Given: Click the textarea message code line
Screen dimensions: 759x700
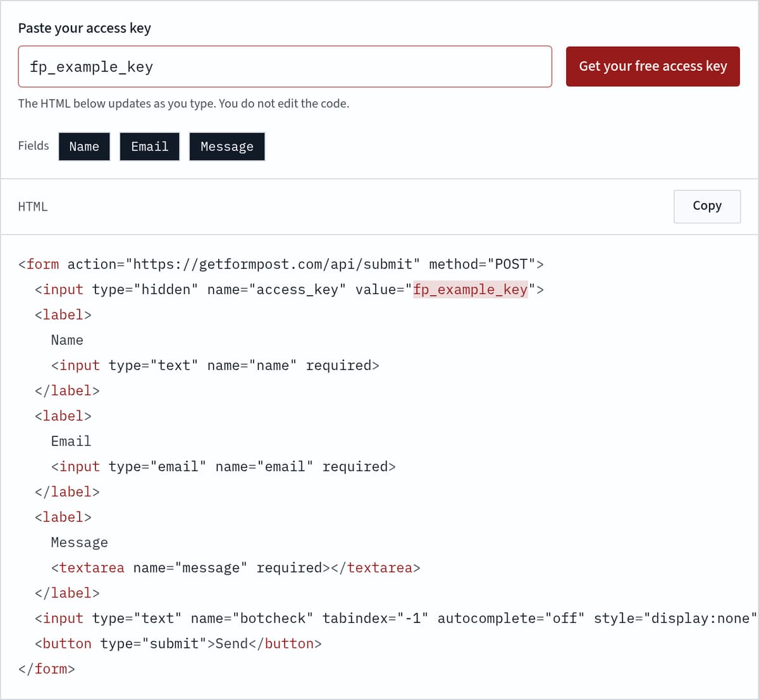Looking at the screenshot, I should pos(236,568).
